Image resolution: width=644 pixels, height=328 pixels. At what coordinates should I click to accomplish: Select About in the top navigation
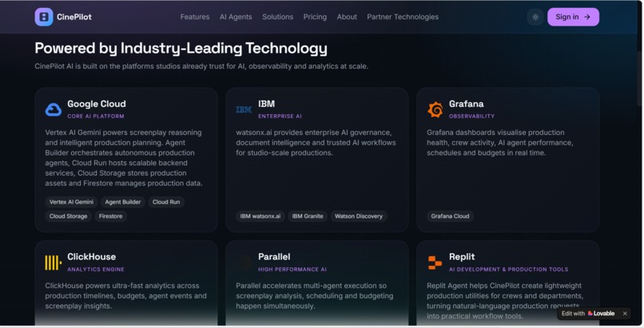(347, 17)
